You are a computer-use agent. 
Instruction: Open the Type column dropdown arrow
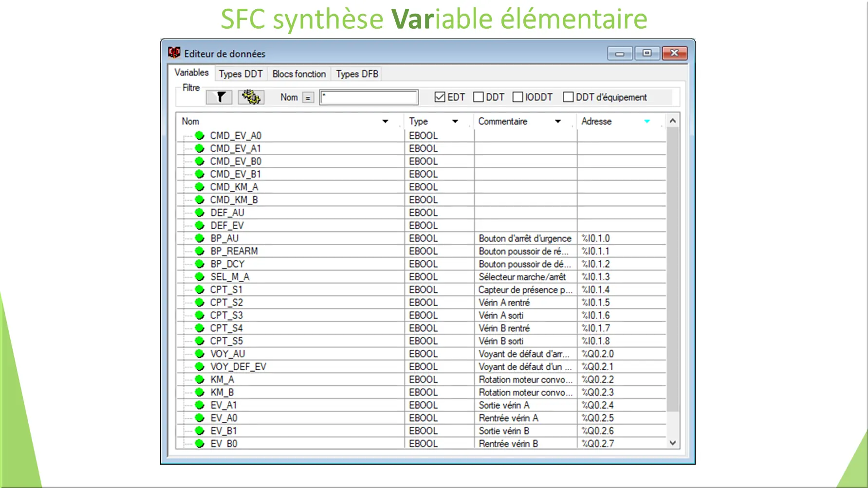[456, 121]
